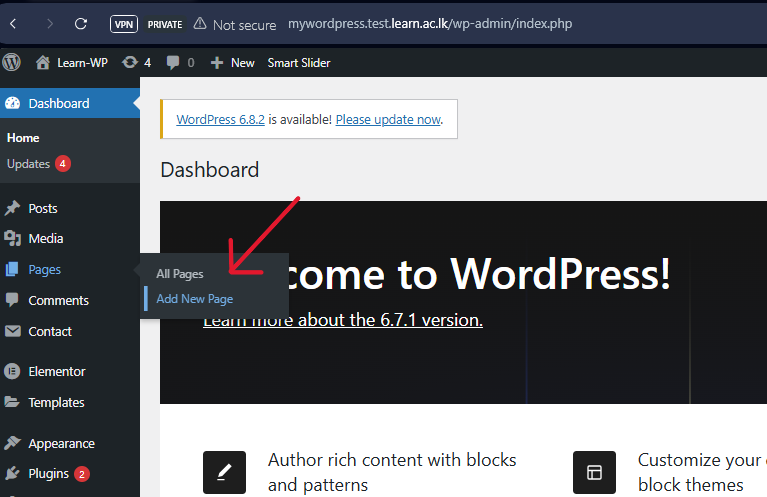
Task: Open Appearance in the sidebar
Action: click(62, 444)
